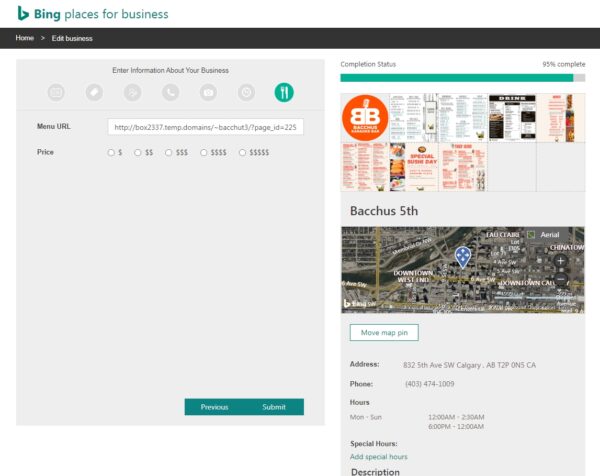This screenshot has width=600, height=476.
Task: Click the blue map pin marker
Action: coord(463,257)
